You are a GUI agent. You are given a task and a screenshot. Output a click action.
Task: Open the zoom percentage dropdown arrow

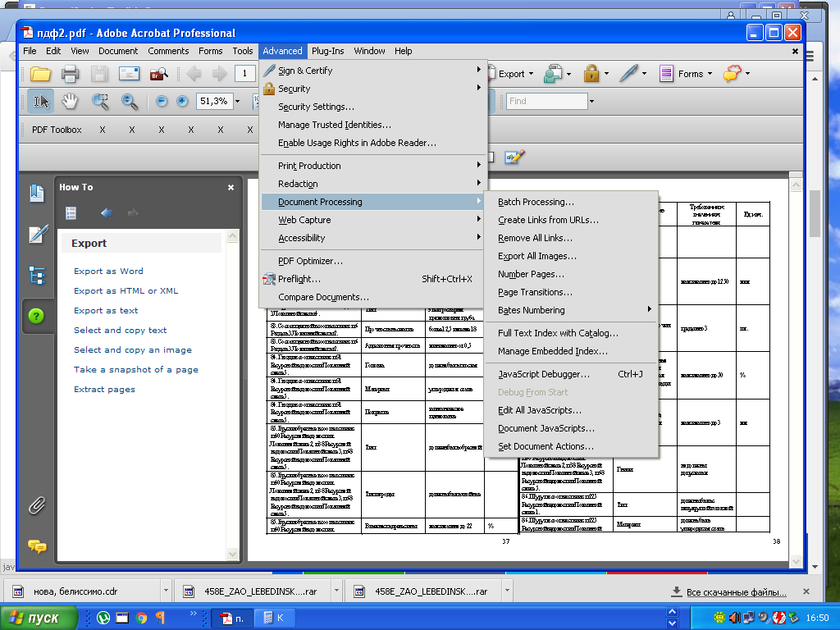click(238, 101)
